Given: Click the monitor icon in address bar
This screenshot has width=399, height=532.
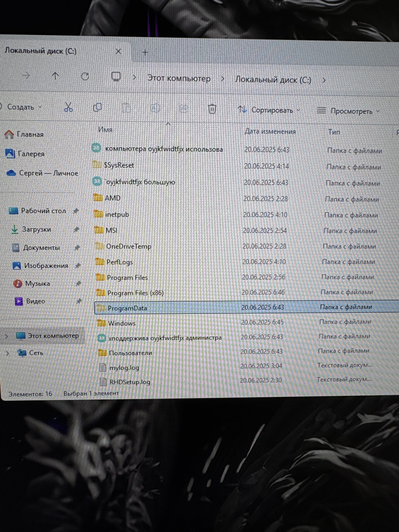Looking at the screenshot, I should pyautogui.click(x=116, y=77).
